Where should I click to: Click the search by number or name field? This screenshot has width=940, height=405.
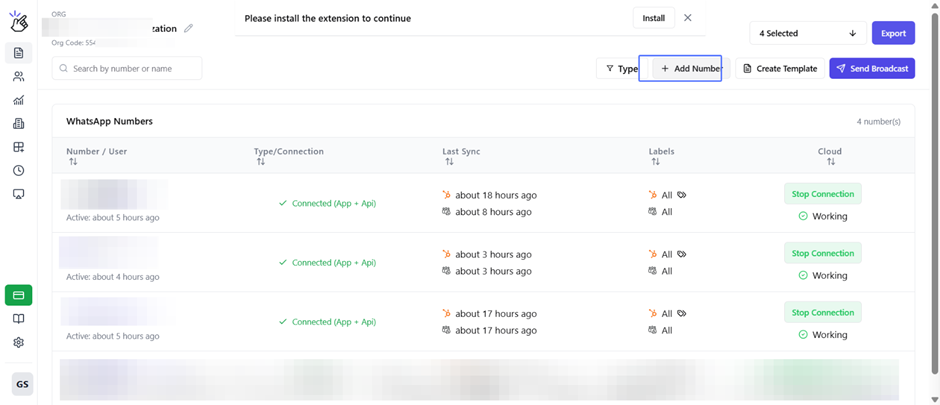coord(127,69)
